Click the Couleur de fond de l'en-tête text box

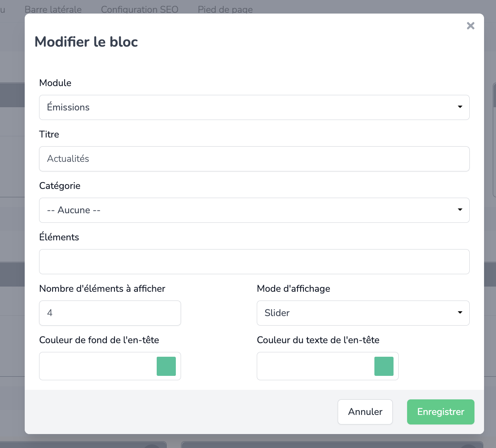tap(98, 366)
